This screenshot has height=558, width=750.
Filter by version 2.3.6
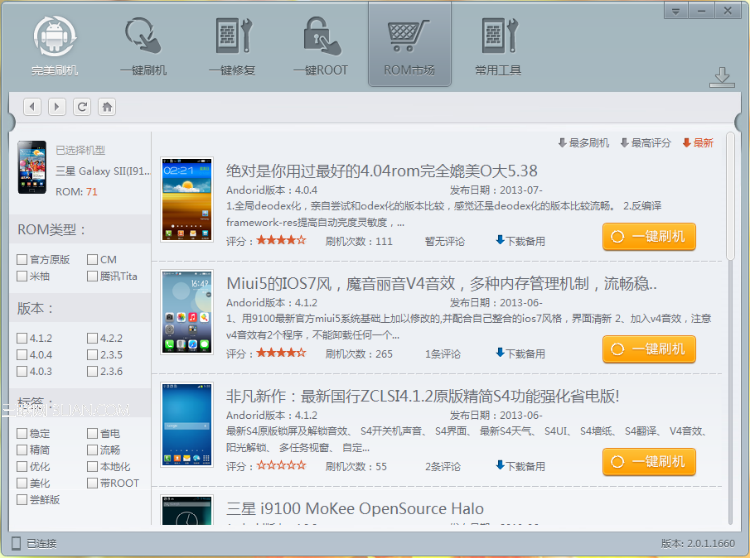coord(92,372)
